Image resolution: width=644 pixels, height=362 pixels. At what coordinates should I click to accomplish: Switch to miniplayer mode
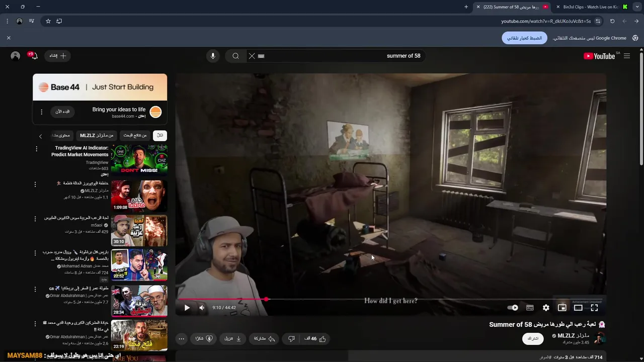pyautogui.click(x=562, y=308)
